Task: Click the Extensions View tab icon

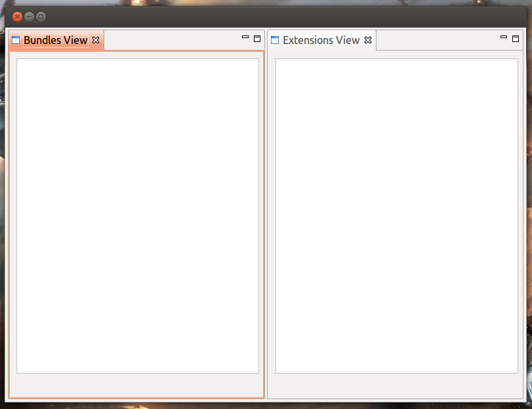Action: pos(275,40)
